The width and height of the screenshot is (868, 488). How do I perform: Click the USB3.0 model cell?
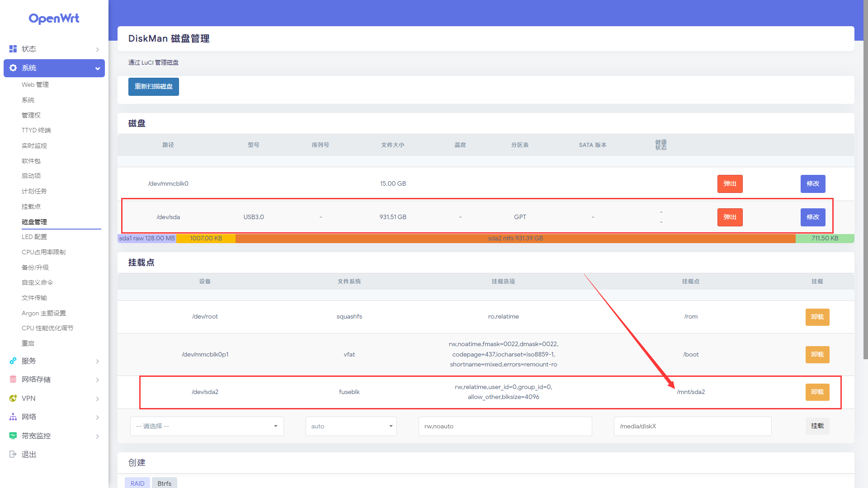coord(254,217)
